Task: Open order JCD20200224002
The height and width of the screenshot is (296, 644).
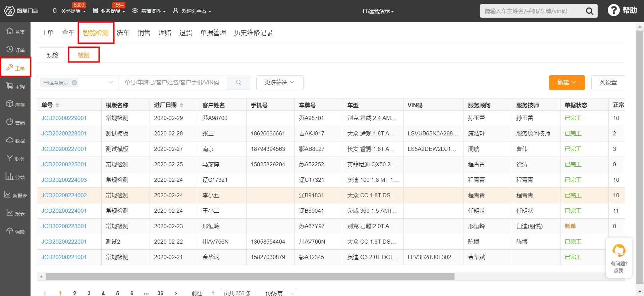Action: pyautogui.click(x=64, y=195)
